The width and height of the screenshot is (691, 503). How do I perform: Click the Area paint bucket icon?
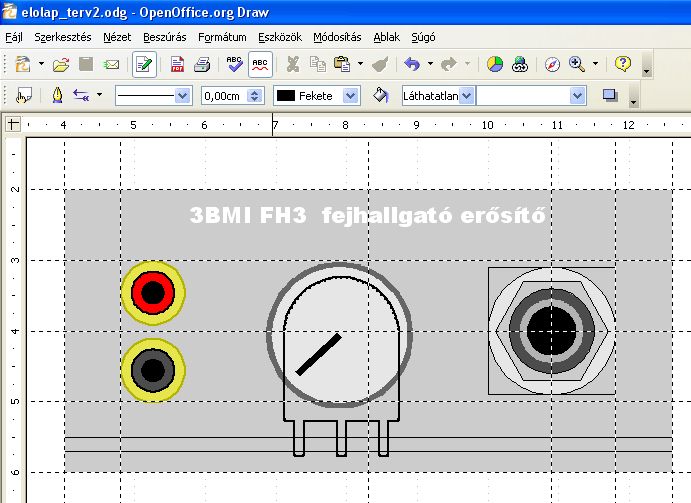(x=380, y=95)
